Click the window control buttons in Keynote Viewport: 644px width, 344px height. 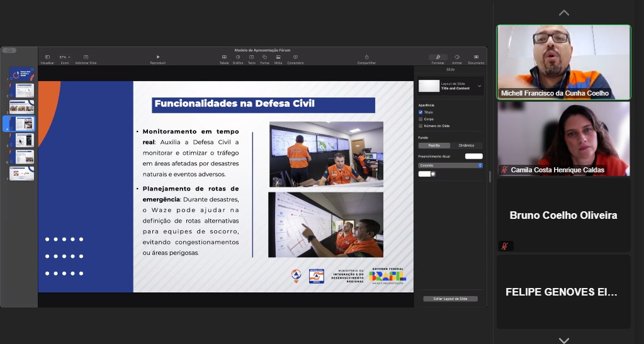click(x=9, y=50)
